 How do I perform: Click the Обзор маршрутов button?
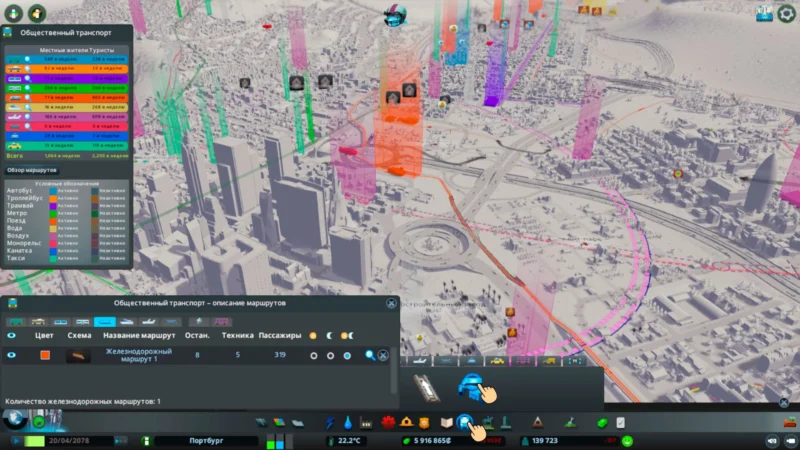point(32,170)
